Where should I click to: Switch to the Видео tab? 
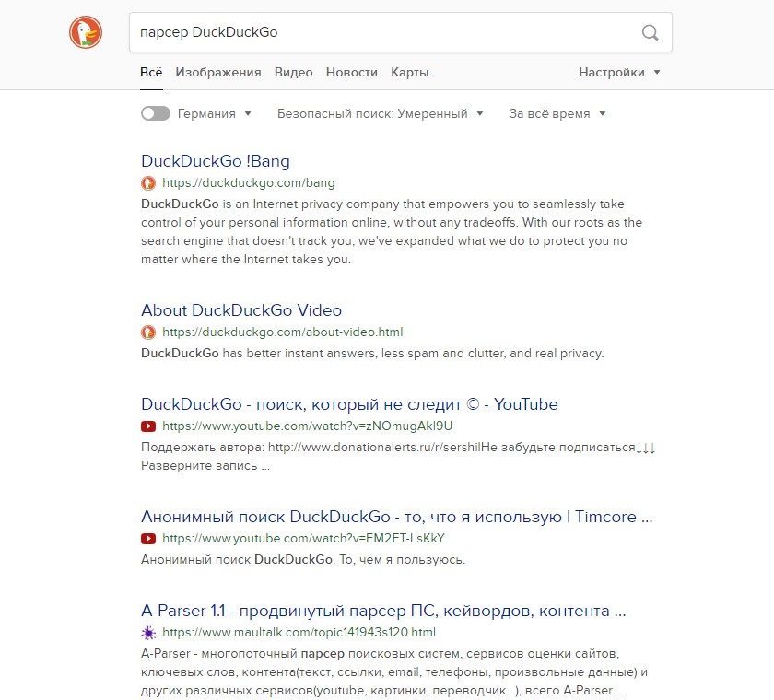[x=293, y=73]
